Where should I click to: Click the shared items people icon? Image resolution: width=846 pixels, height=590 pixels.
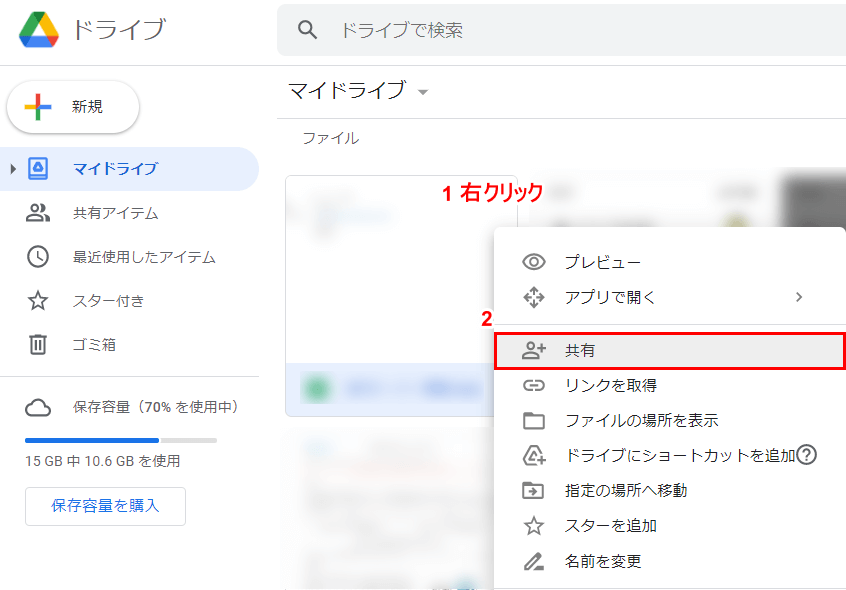[38, 213]
